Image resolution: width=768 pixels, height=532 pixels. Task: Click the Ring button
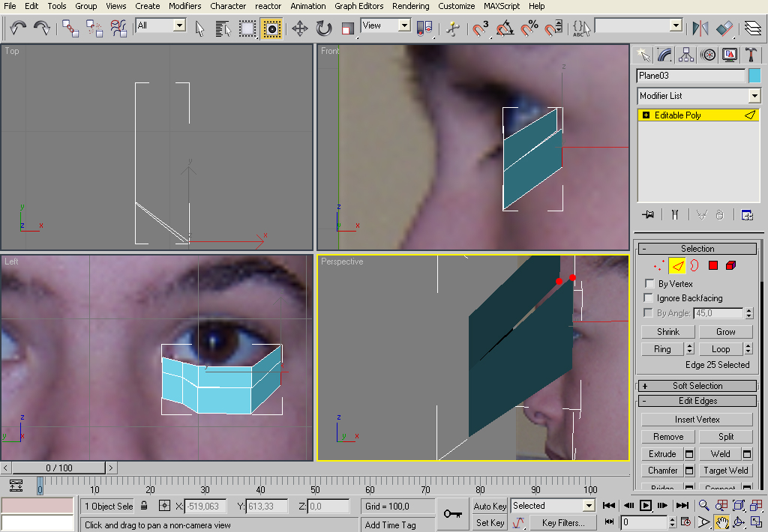click(662, 349)
